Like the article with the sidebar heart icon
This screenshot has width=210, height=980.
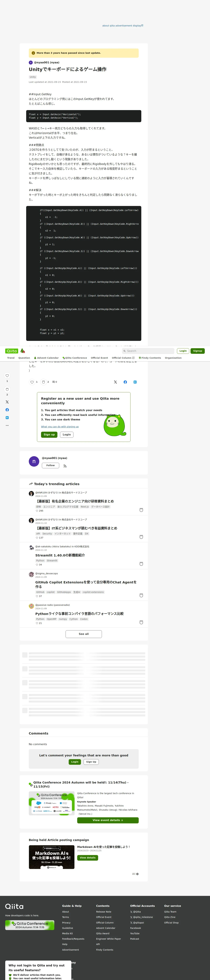(x=7, y=376)
